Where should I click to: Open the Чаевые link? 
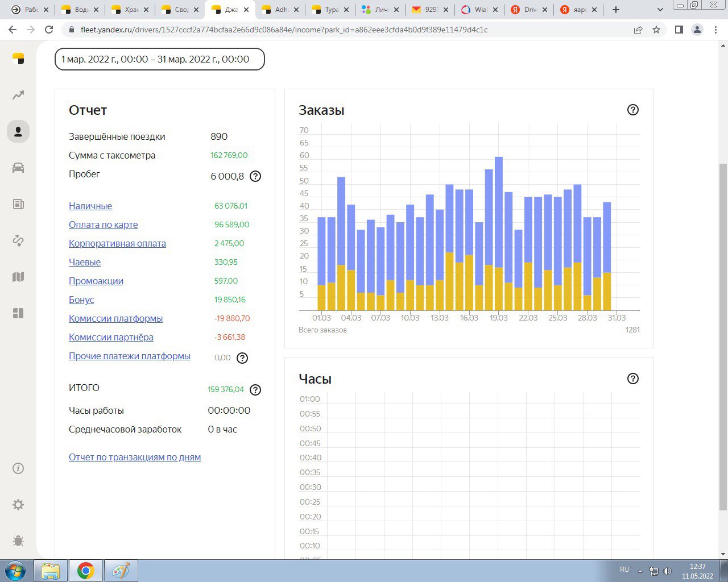[85, 262]
